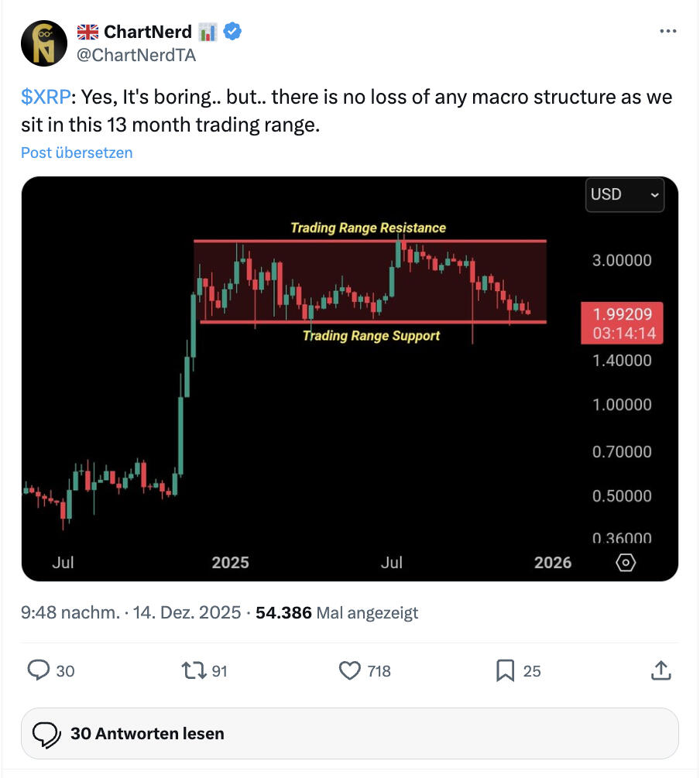Click the share upload icon
This screenshot has height=778, width=700.
tap(661, 670)
